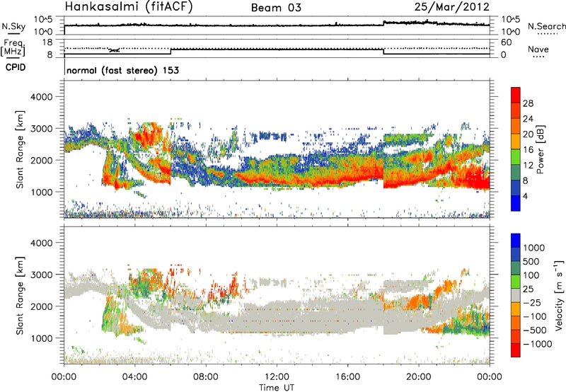
Task: Click the '04:00' time tick label
Action: click(x=135, y=377)
